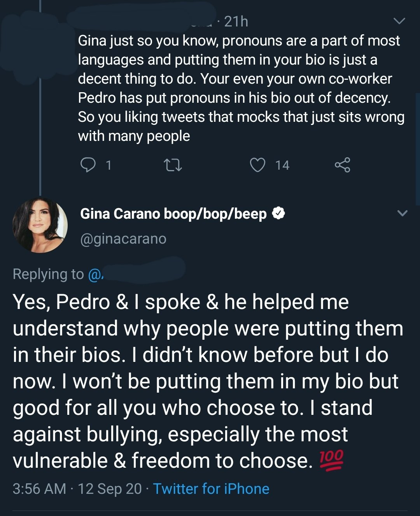The image size is (420, 516).
Task: Open the @ginacarano handle
Action: coord(123,239)
